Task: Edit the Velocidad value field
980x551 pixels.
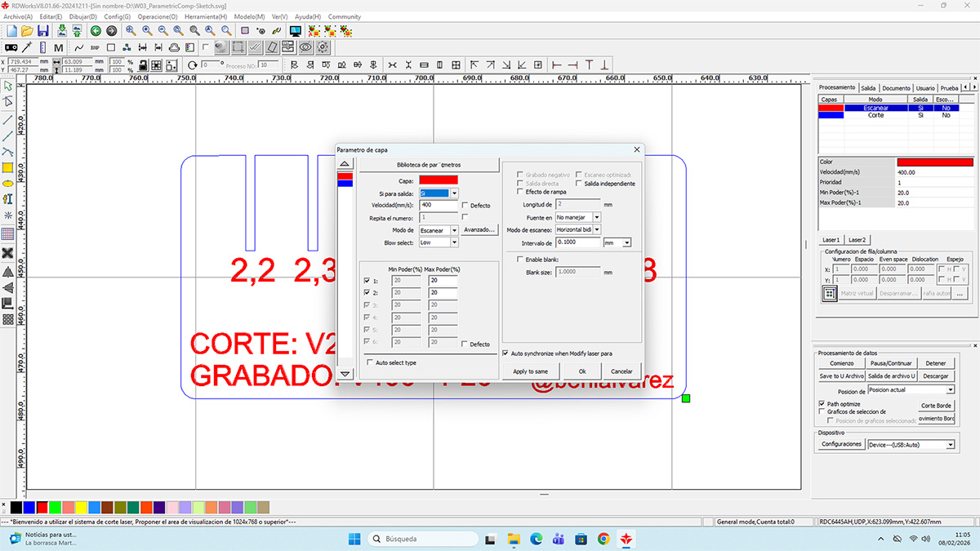Action: coord(437,204)
